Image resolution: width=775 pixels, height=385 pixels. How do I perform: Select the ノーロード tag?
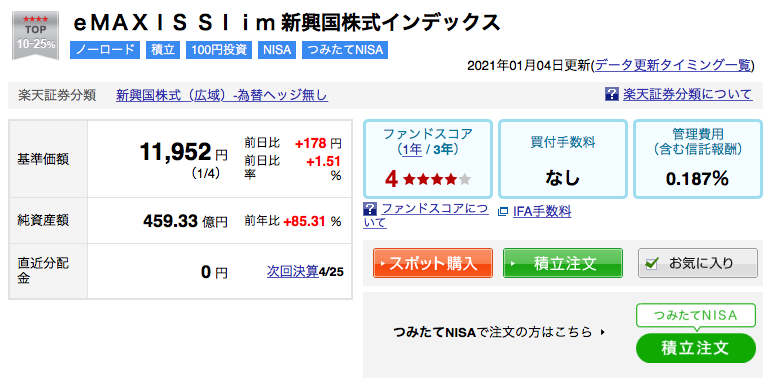(105, 50)
